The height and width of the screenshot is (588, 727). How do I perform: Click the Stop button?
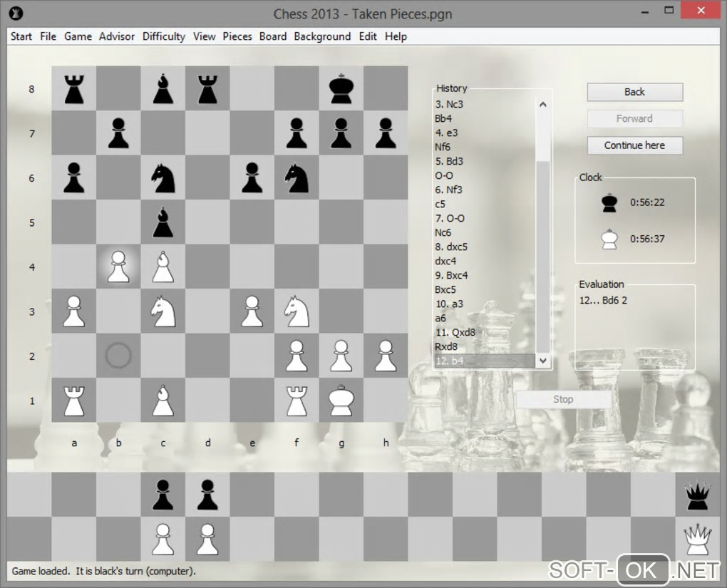(563, 399)
